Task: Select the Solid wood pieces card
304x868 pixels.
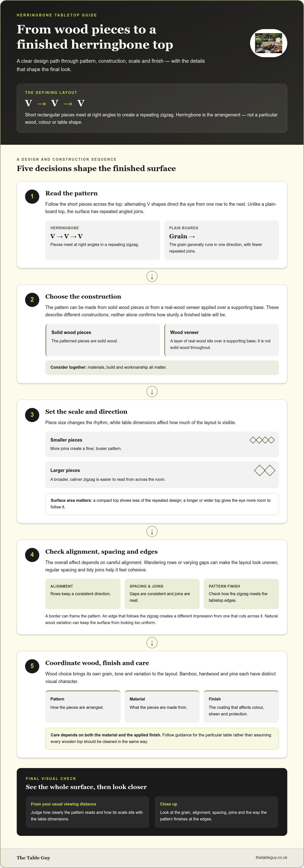Action: [103, 340]
